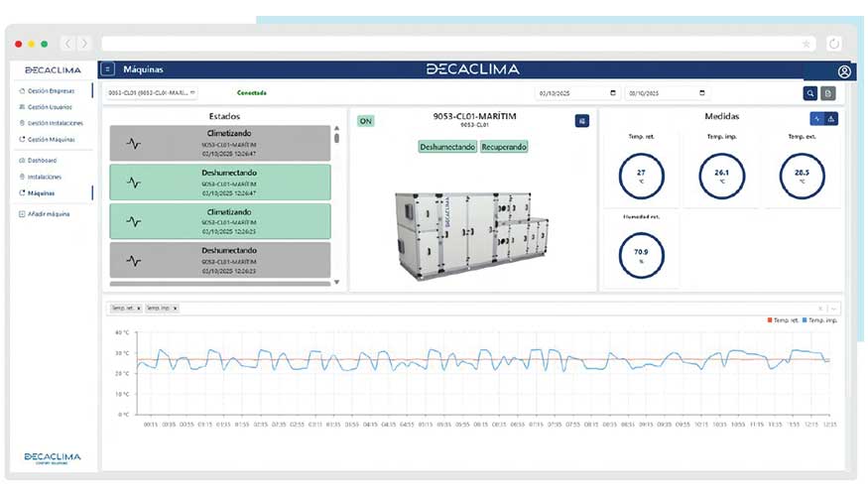Click the Humedad ext. gauge showing 70.9

[x=641, y=255]
